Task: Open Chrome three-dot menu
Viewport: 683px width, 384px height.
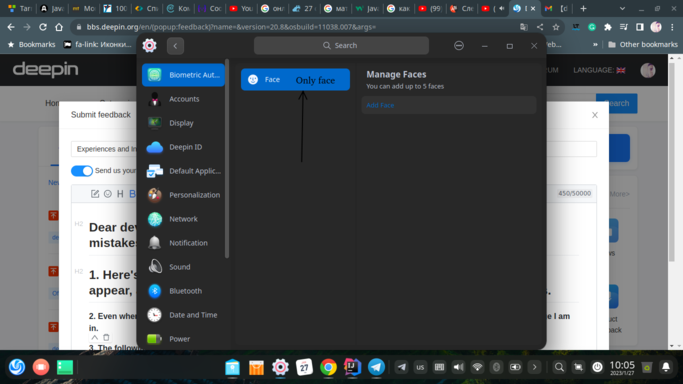Action: (x=673, y=27)
